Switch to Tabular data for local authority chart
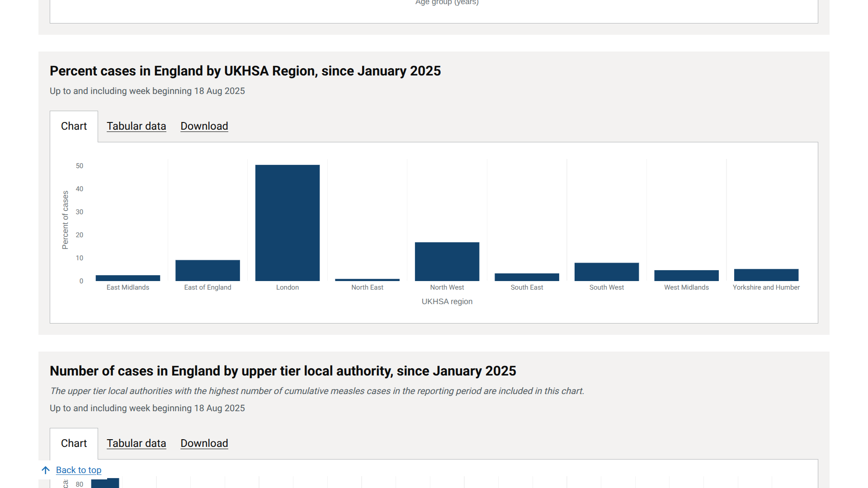Screen dimensions: 868x488 click(136, 443)
